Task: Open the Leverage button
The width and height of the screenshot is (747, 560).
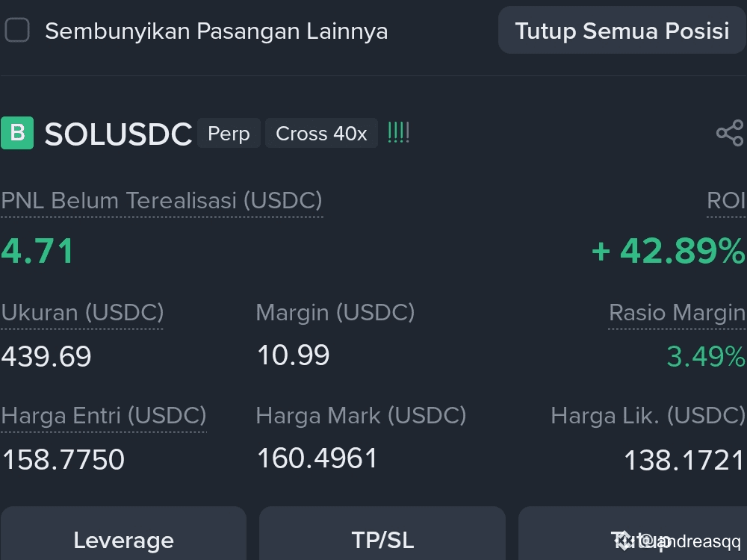Action: point(123,535)
